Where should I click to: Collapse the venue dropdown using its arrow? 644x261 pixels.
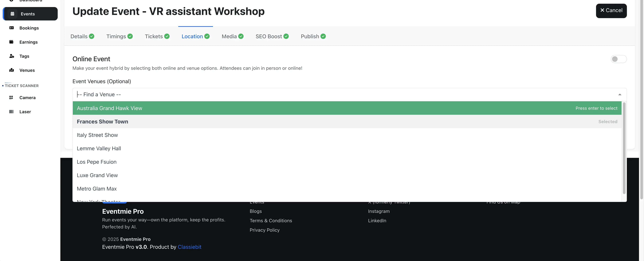pyautogui.click(x=620, y=94)
